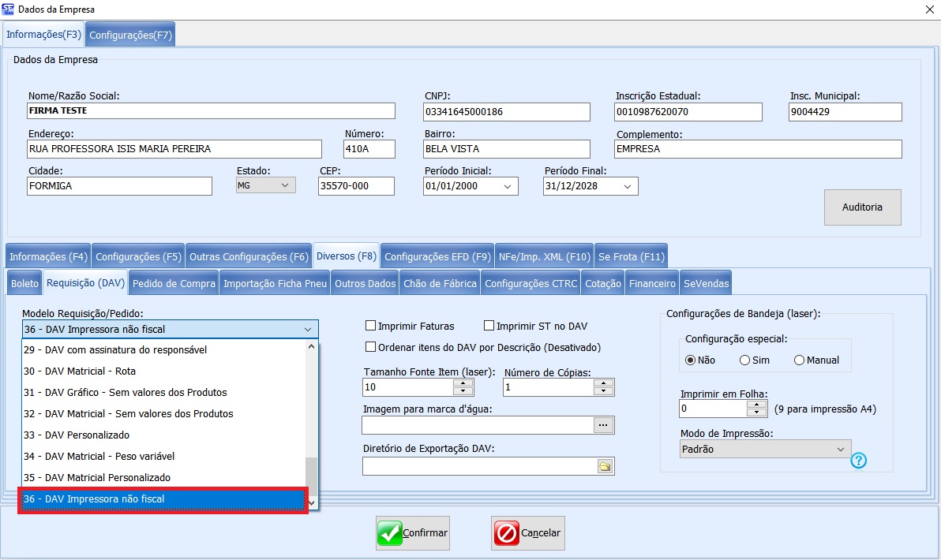Choose 33 - DAV Personalizado from list

pos(88,435)
